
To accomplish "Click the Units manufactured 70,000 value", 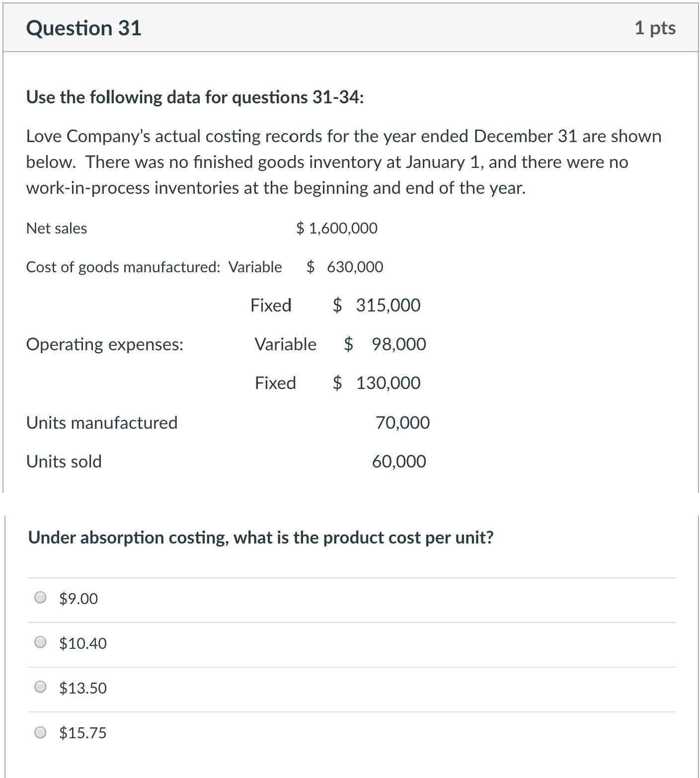I will [402, 422].
